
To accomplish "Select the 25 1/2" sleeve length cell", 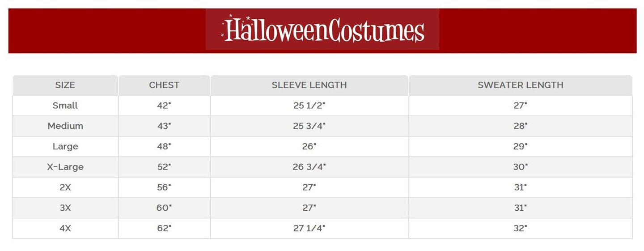I will [309, 106].
